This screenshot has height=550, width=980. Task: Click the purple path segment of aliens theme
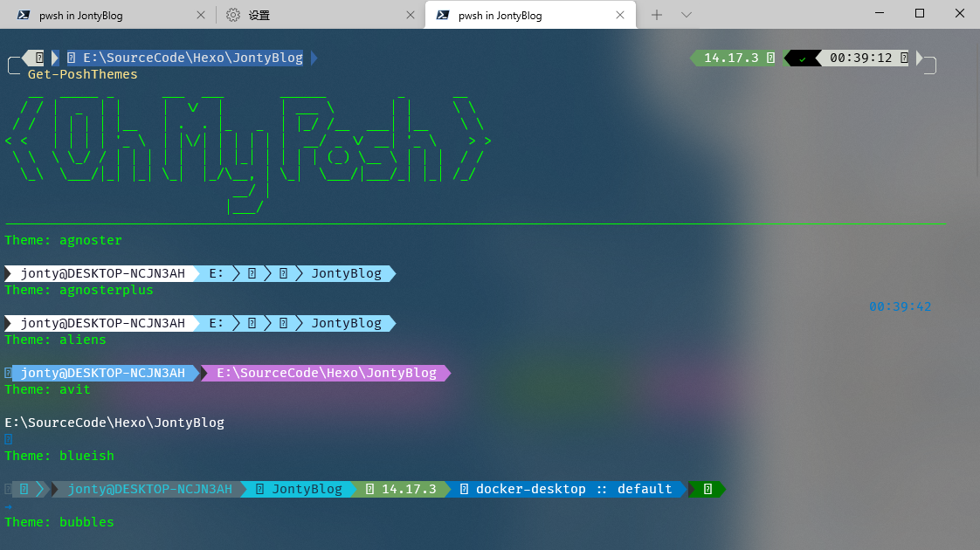pyautogui.click(x=326, y=373)
